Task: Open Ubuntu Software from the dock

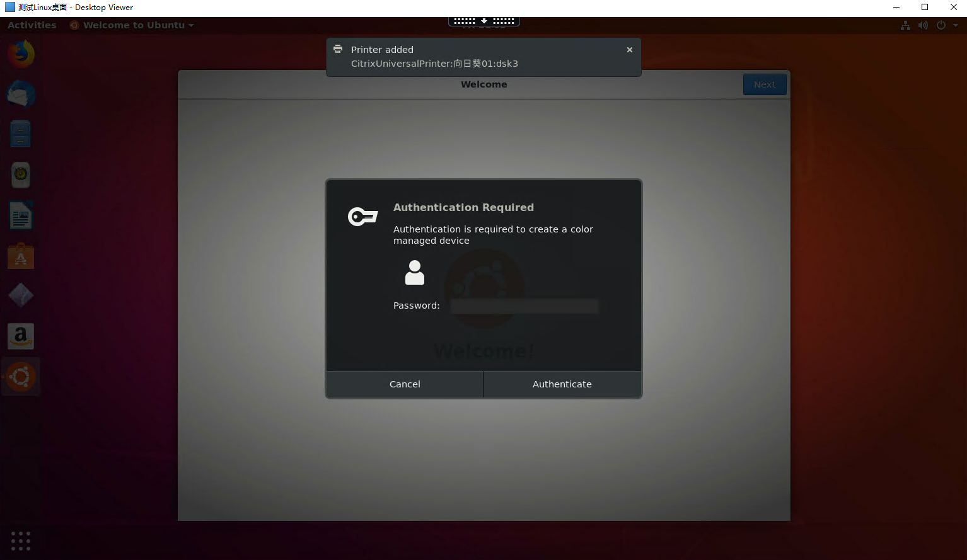Action: [x=21, y=256]
